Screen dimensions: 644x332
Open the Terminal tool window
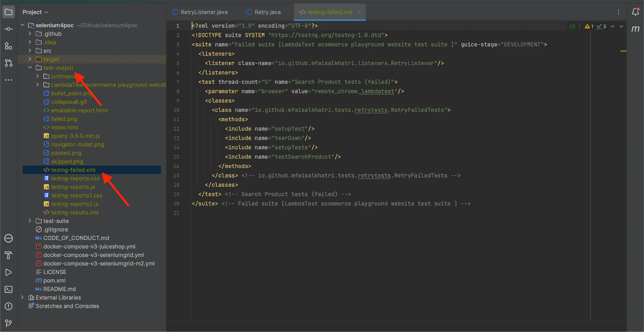8,289
